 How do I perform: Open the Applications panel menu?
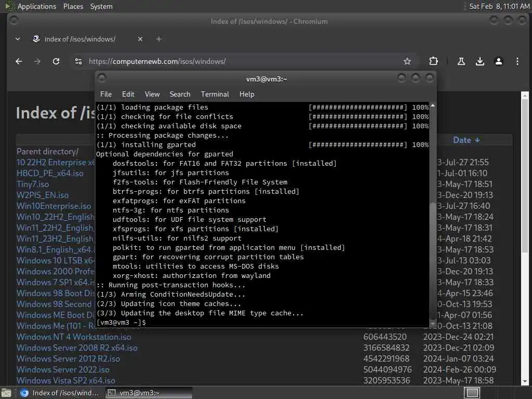coord(37,6)
